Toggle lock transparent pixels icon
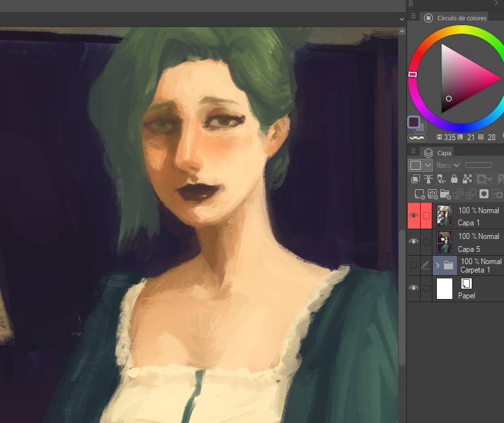Viewport: 504px width, 423px height. (467, 179)
